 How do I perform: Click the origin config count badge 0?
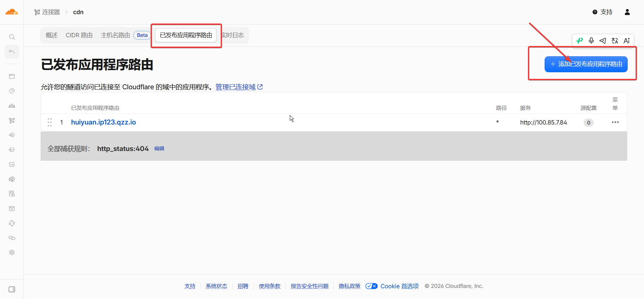[589, 122]
